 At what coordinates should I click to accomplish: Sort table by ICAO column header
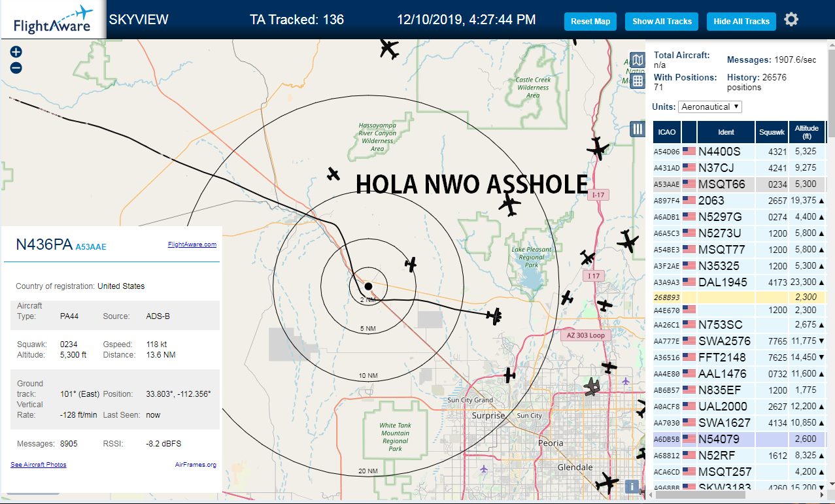coord(667,132)
